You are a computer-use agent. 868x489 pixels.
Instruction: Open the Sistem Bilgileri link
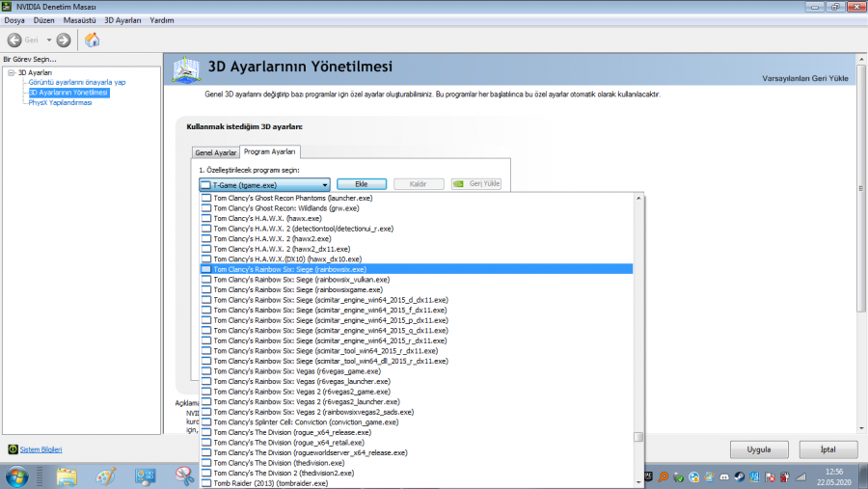(x=41, y=449)
